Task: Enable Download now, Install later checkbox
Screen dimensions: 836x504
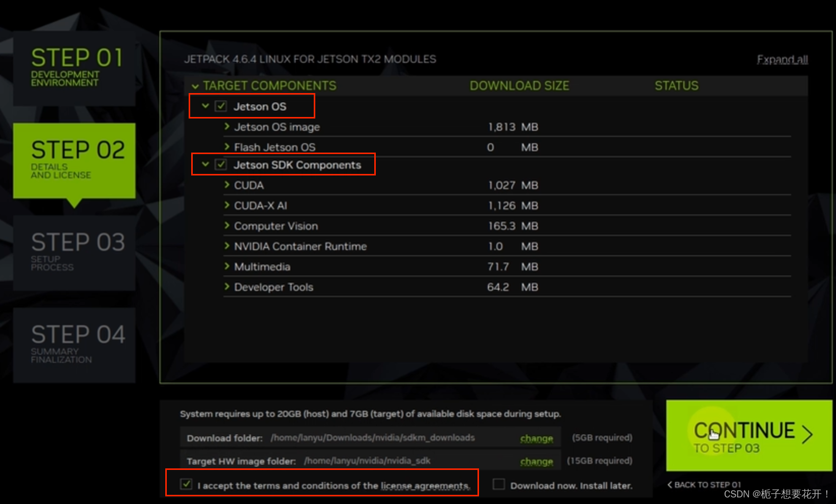Action: [499, 484]
